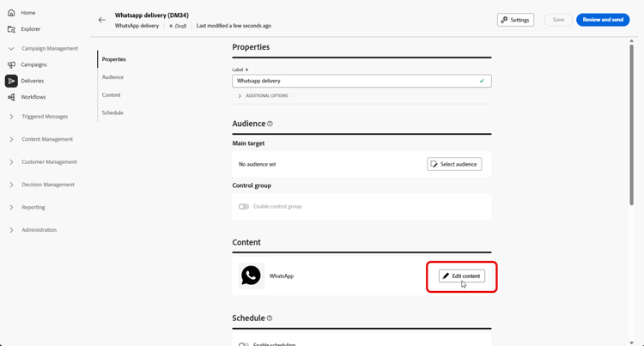Click the 'Whatsapp delivery (DM34)' title
Viewport: 644px width, 346px height.
151,15
